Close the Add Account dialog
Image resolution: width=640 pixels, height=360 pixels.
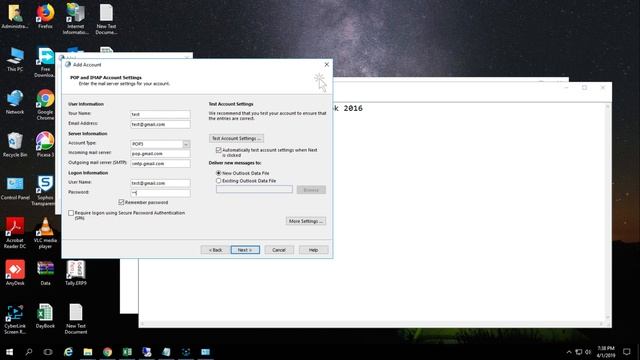tap(327, 64)
